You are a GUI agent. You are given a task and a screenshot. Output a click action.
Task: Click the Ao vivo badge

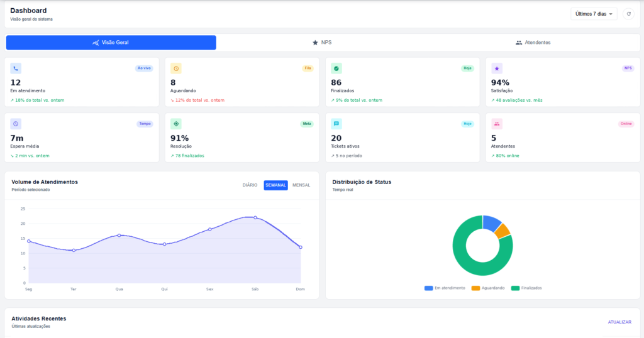point(144,68)
